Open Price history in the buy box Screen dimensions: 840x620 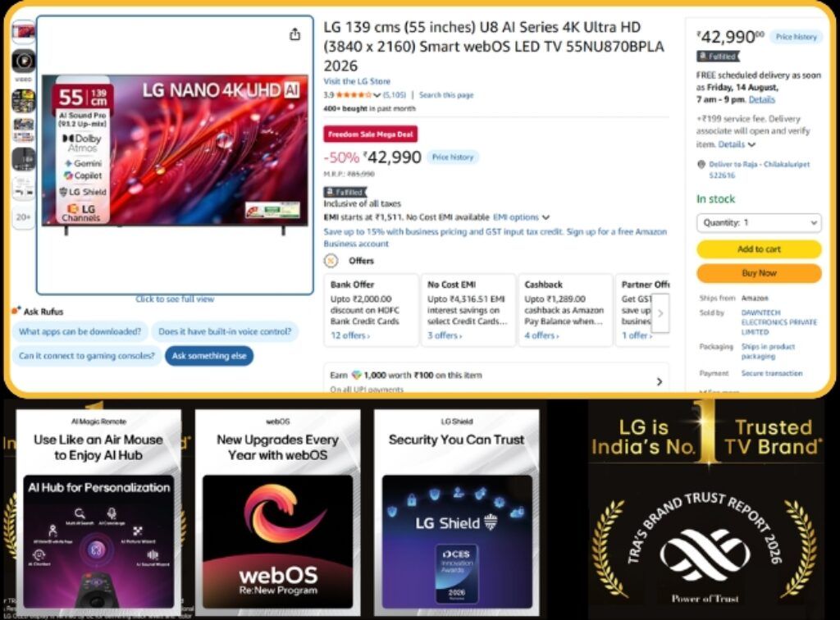pyautogui.click(x=796, y=37)
